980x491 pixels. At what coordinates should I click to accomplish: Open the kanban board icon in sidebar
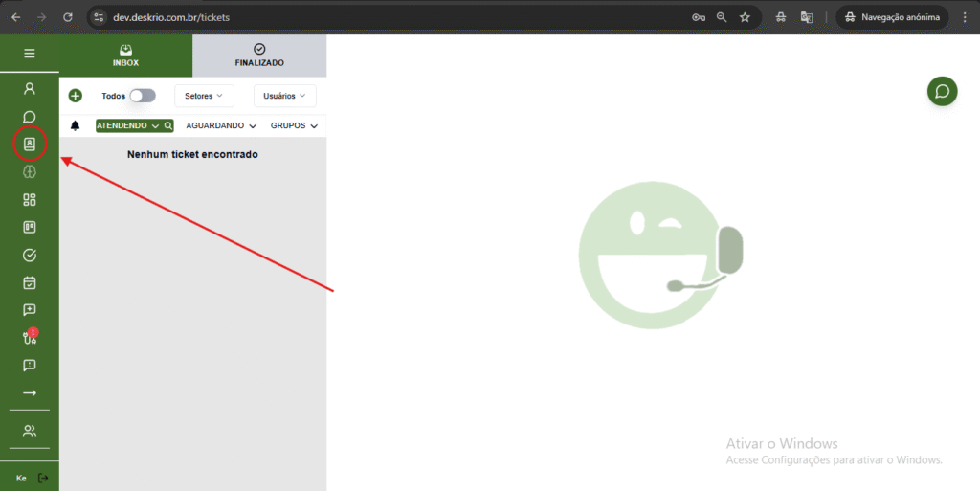click(x=30, y=227)
